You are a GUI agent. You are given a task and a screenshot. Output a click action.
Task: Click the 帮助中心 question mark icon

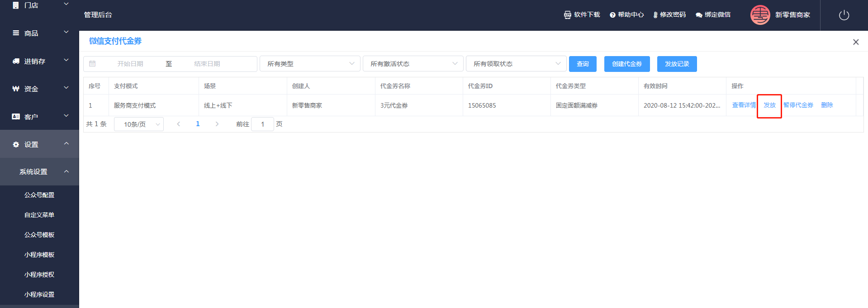pos(612,15)
